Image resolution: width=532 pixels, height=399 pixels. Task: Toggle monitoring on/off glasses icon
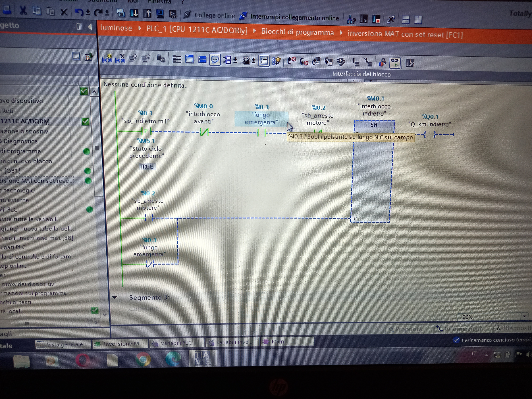[395, 63]
